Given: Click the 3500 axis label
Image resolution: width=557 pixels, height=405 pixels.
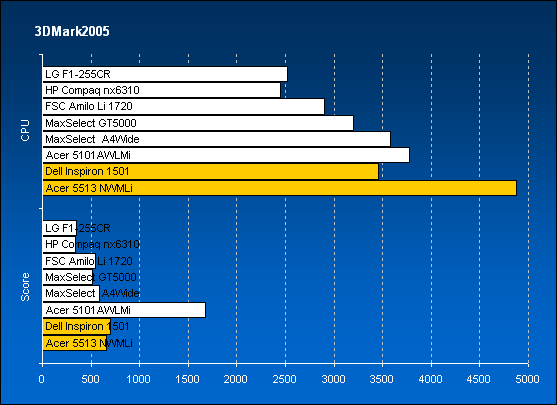Looking at the screenshot, I should coord(382,379).
